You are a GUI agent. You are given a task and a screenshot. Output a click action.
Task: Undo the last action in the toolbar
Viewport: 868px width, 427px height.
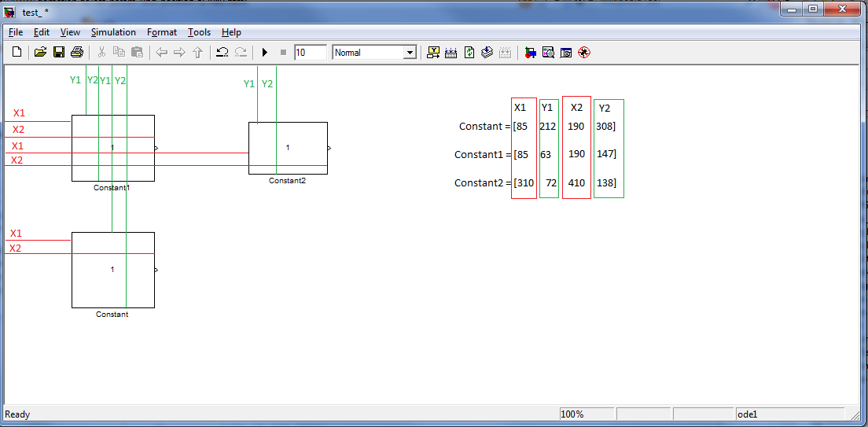click(223, 53)
